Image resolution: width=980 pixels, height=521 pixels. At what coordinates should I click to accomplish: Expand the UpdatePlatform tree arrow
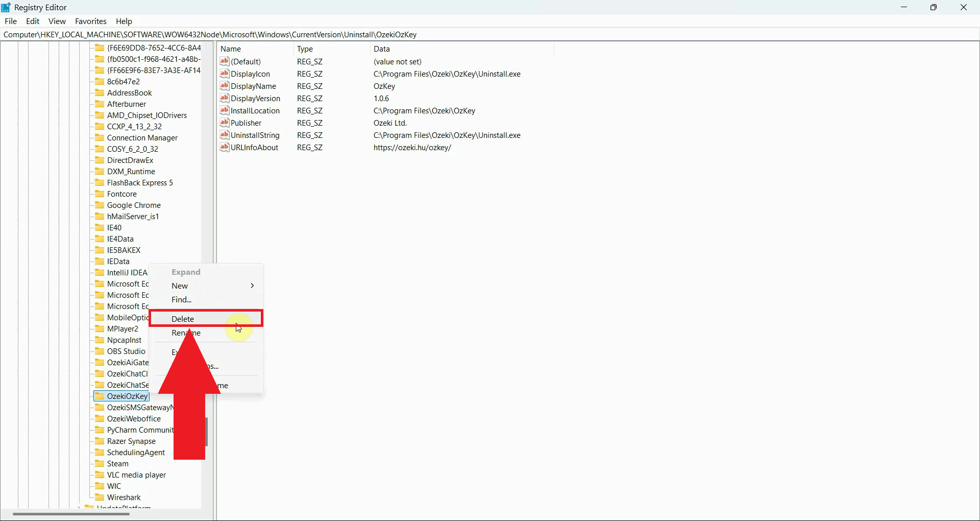80,507
